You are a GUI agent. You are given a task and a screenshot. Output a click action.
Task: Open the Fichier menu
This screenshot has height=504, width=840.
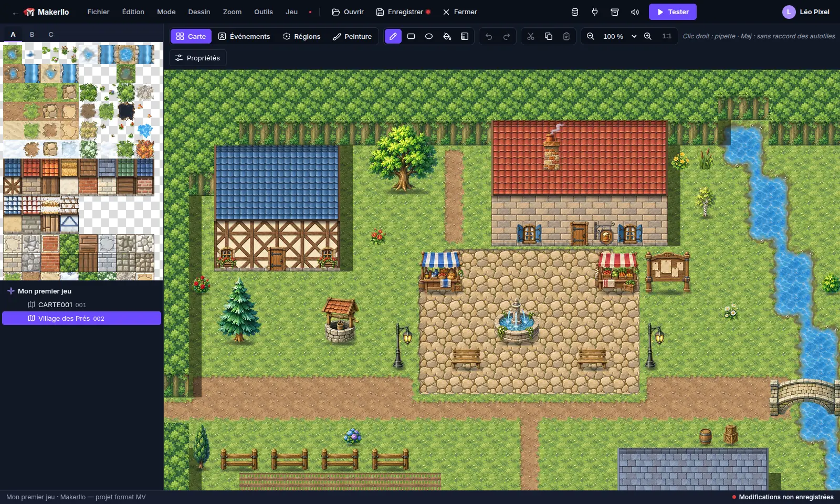[98, 12]
